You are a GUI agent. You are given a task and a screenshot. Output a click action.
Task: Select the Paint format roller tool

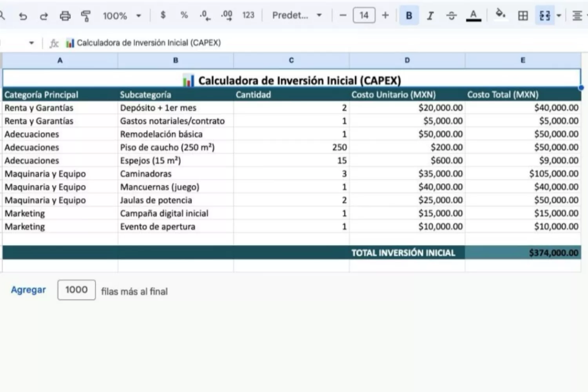86,16
